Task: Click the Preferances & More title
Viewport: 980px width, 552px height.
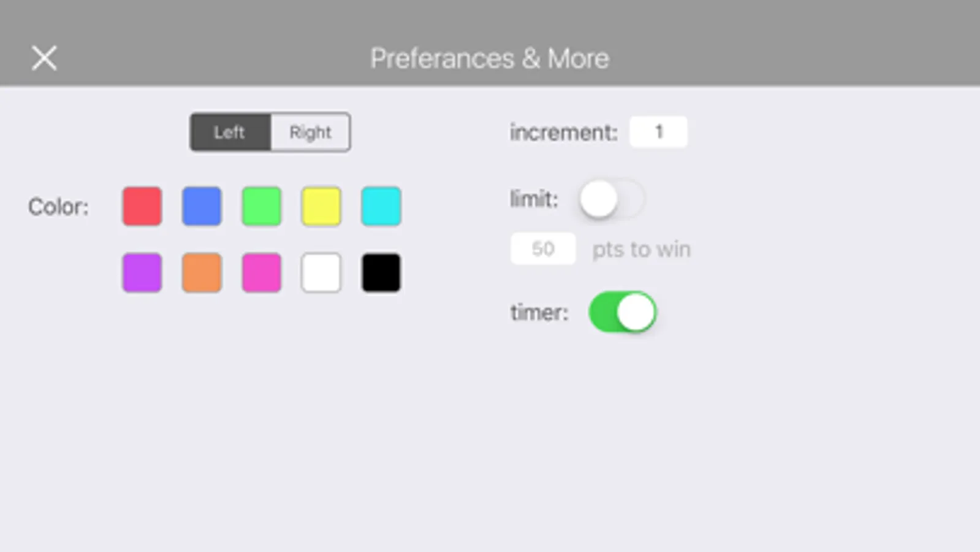Action: coord(490,59)
